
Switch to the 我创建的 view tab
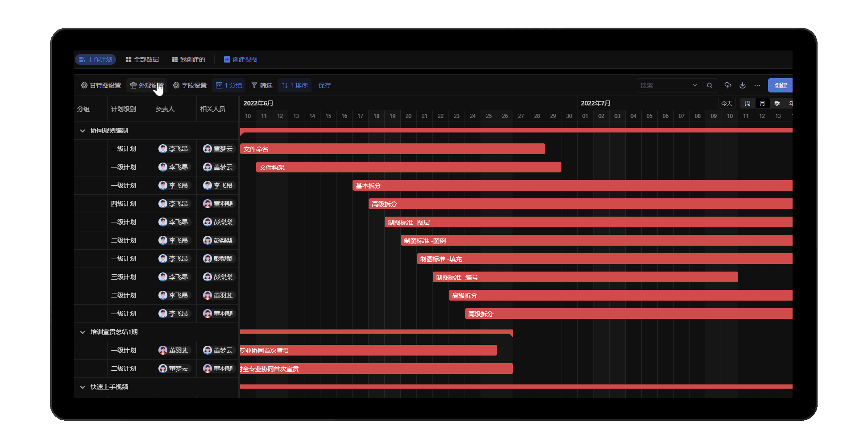[x=189, y=59]
